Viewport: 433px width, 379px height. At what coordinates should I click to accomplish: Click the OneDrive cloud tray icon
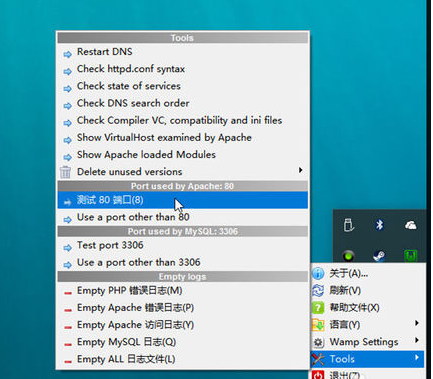point(411,226)
